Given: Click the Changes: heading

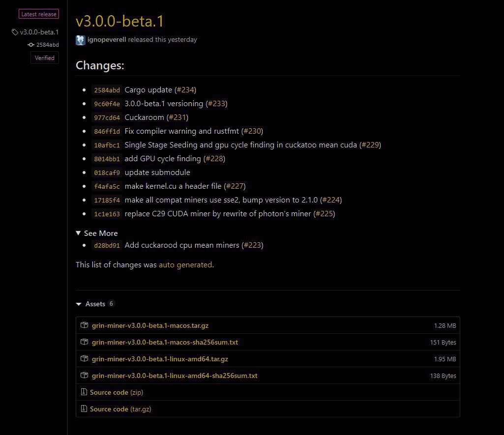Looking at the screenshot, I should click(100, 65).
